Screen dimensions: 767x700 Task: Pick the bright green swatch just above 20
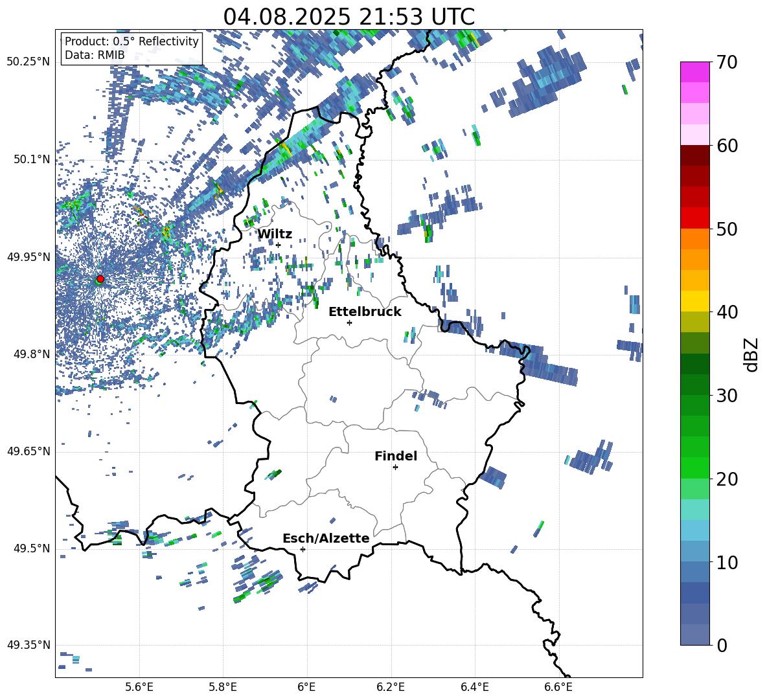click(694, 468)
